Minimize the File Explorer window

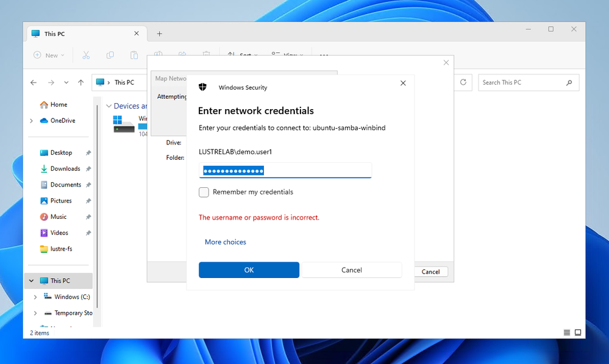528,29
